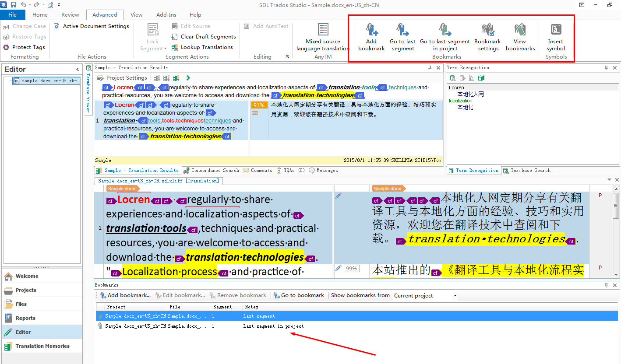
Task: Expand the Editing group dialog launcher
Action: (288, 57)
